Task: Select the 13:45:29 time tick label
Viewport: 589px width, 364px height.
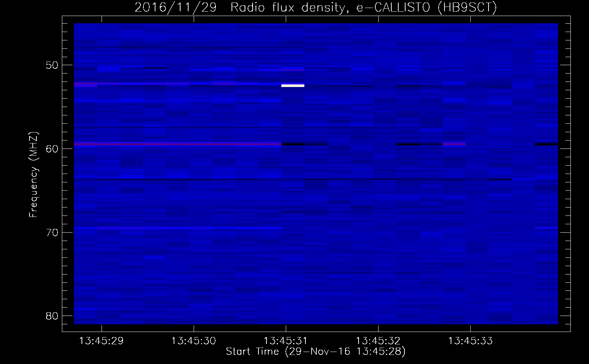Action: [101, 341]
